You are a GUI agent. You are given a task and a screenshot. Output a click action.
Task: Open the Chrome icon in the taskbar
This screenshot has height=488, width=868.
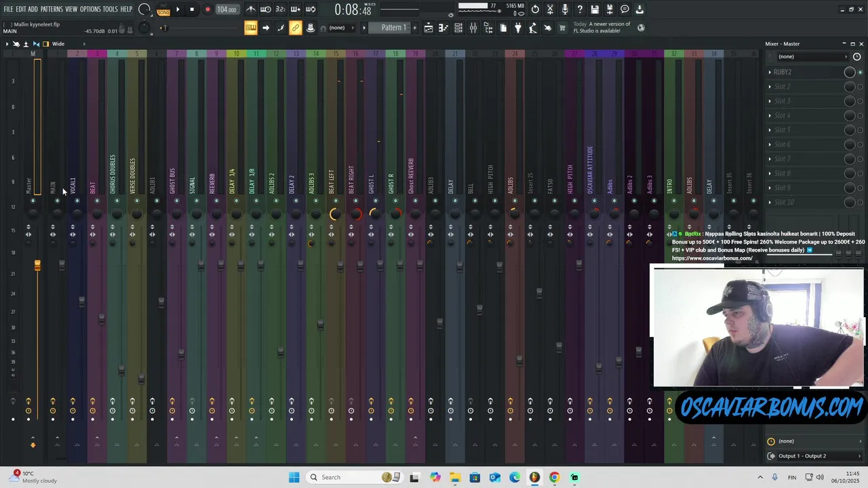click(554, 477)
